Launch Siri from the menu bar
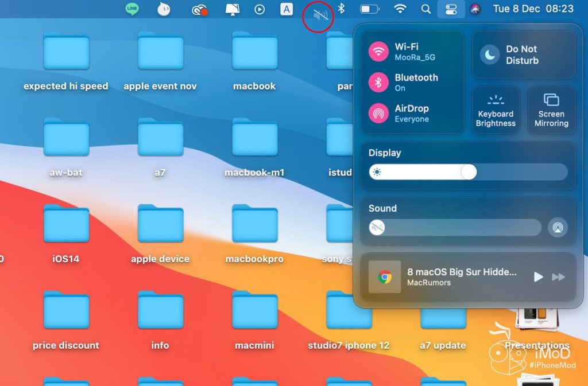The width and height of the screenshot is (588, 386). pos(475,9)
